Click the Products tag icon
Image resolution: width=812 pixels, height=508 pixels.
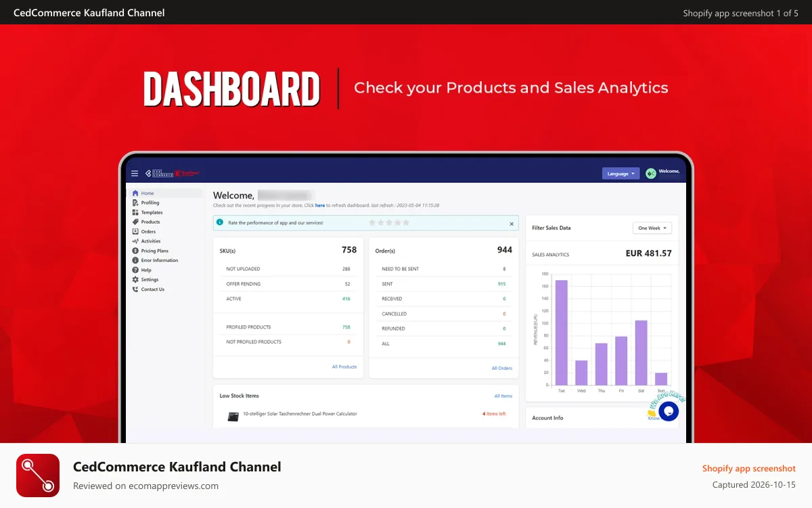point(135,221)
